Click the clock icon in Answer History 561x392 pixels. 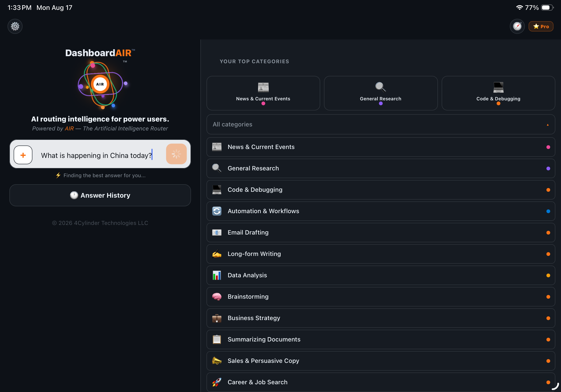[74, 195]
